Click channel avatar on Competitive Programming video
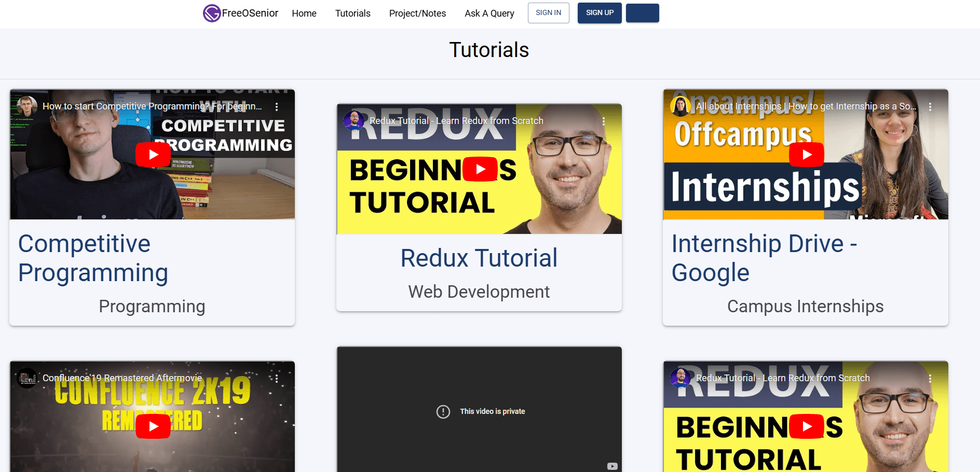 (x=27, y=106)
